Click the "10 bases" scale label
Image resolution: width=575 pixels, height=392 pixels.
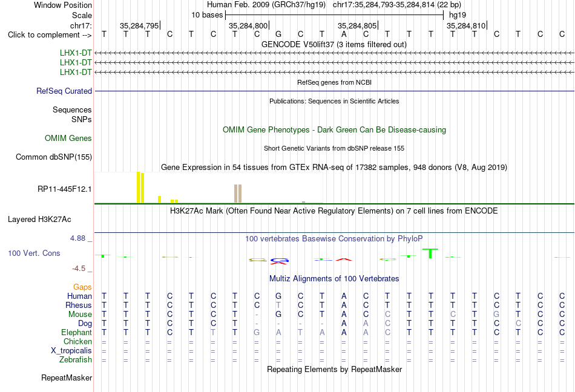(x=207, y=15)
